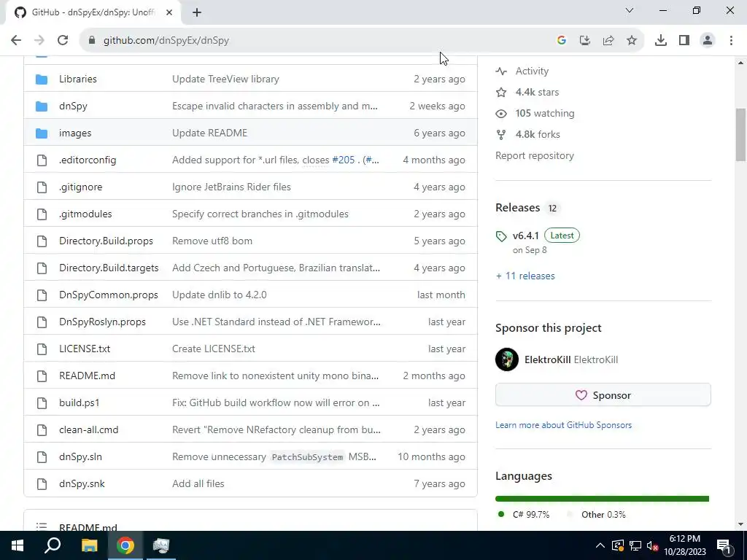
Task: Click the images folder icon
Action: click(42, 133)
